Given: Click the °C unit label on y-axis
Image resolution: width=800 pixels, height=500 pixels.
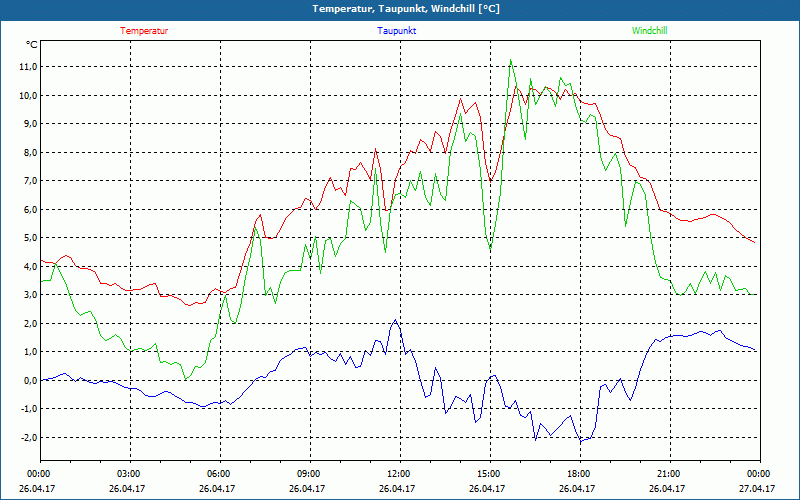Looking at the screenshot, I should [32, 45].
